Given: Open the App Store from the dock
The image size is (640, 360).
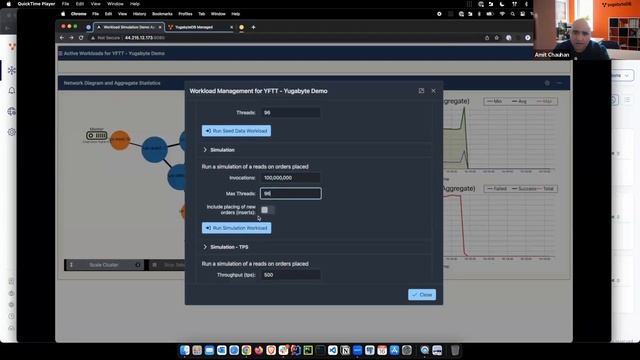Looking at the screenshot, I should click(x=394, y=350).
